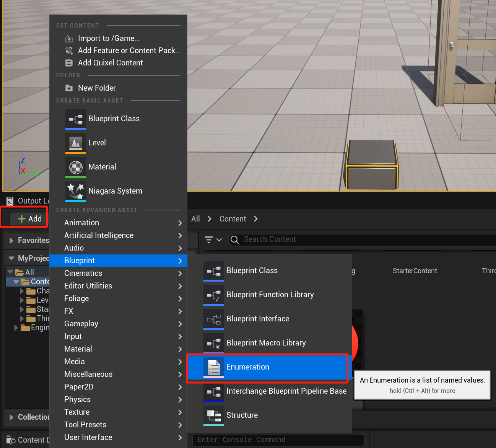Click the Material asset icon under Create Basic Asset
Screen dimensions: 496x448
point(76,168)
